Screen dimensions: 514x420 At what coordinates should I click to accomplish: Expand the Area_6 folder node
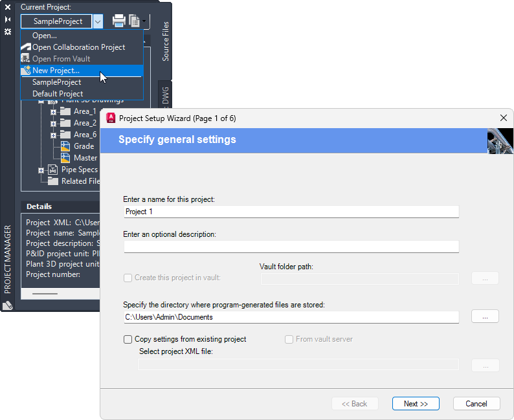coord(53,135)
